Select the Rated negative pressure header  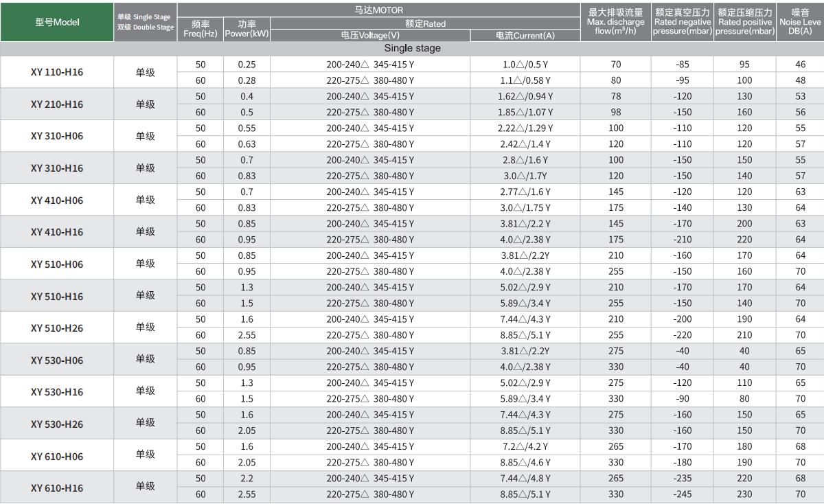(x=683, y=22)
